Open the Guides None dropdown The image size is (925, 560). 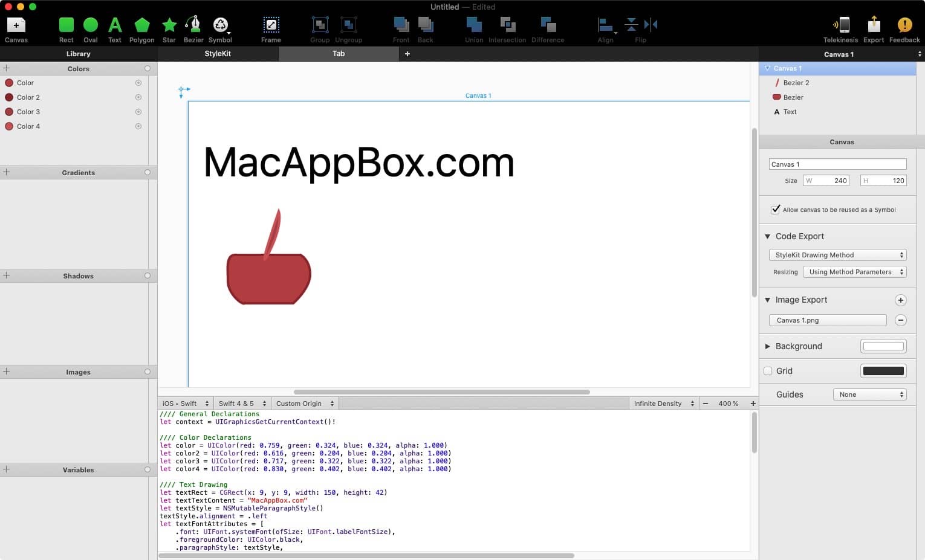point(869,394)
